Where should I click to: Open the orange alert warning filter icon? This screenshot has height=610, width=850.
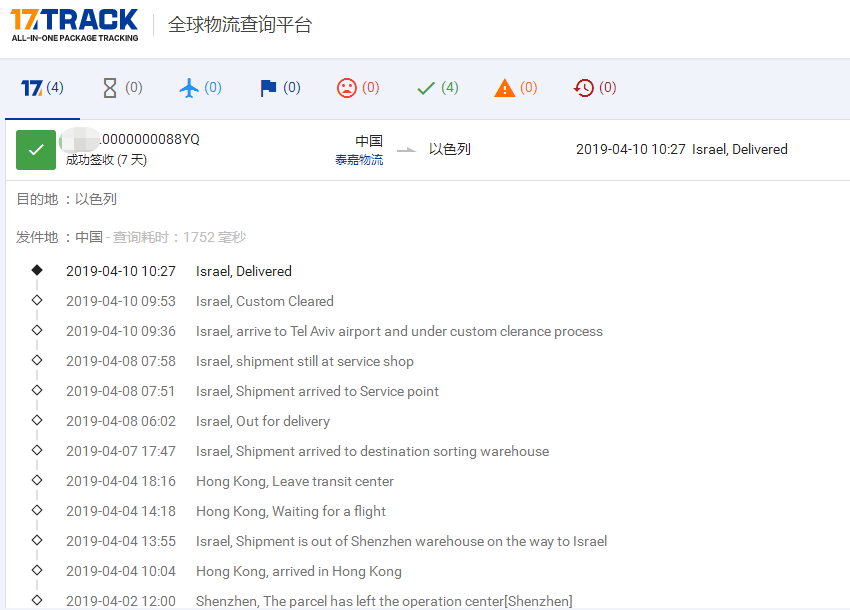pyautogui.click(x=506, y=87)
